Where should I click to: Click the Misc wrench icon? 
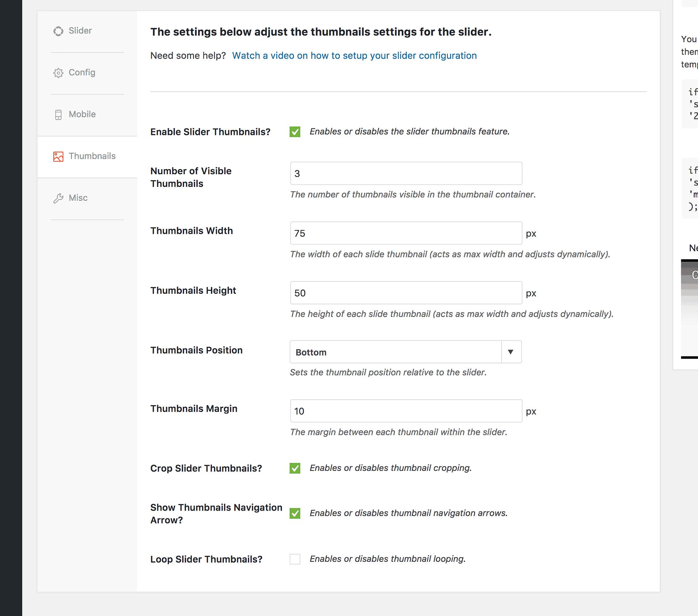point(58,198)
